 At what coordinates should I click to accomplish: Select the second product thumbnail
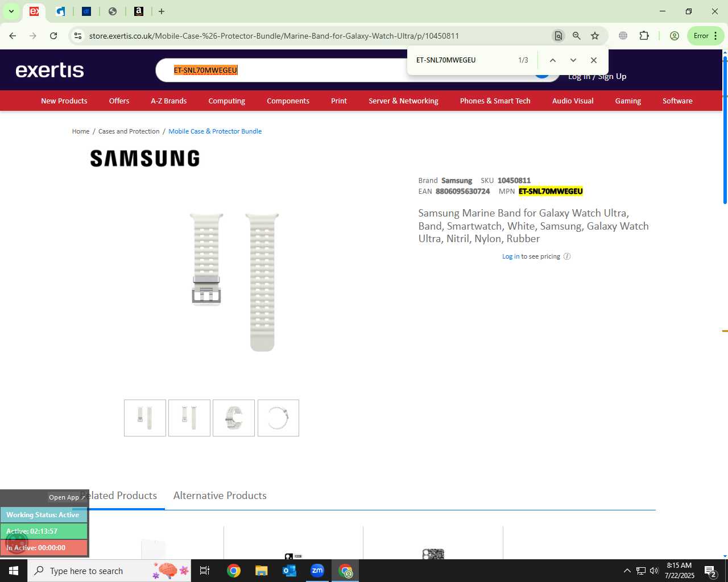point(189,418)
